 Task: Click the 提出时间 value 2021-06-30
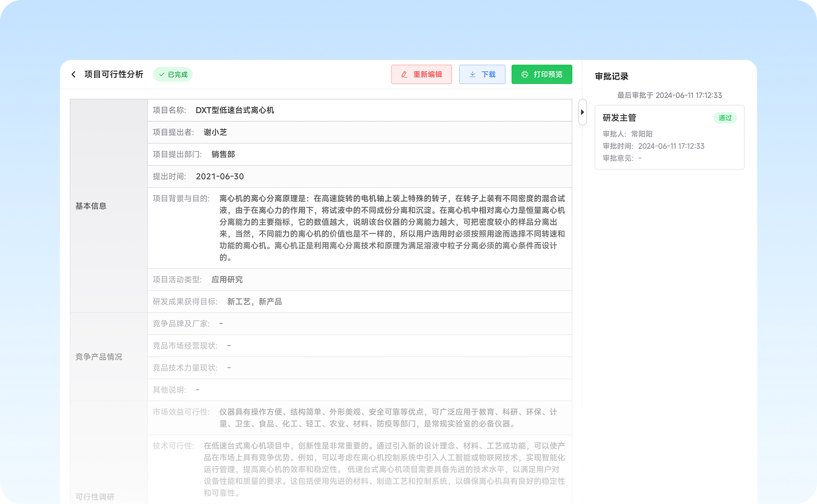coord(220,176)
